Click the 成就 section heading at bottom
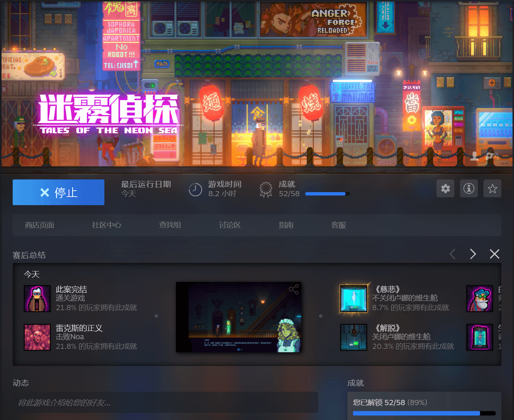514x420 pixels. pyautogui.click(x=356, y=383)
